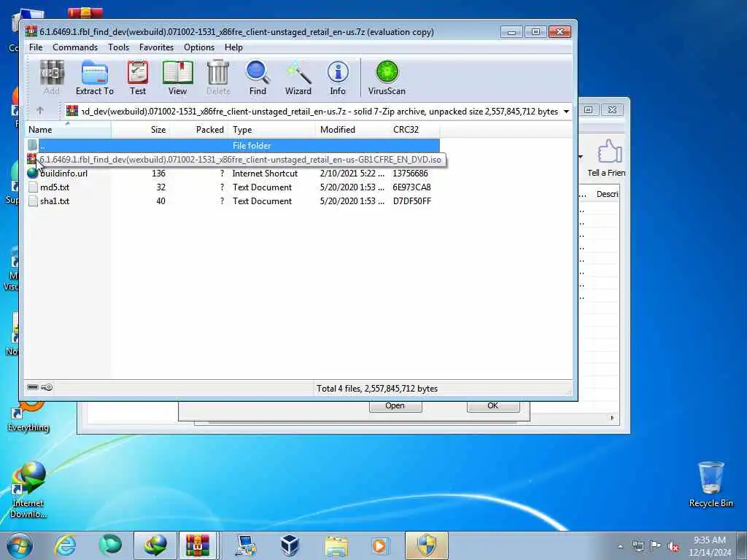747x560 pixels.
Task: Launch Internet Explorer from taskbar
Action: tap(65, 545)
